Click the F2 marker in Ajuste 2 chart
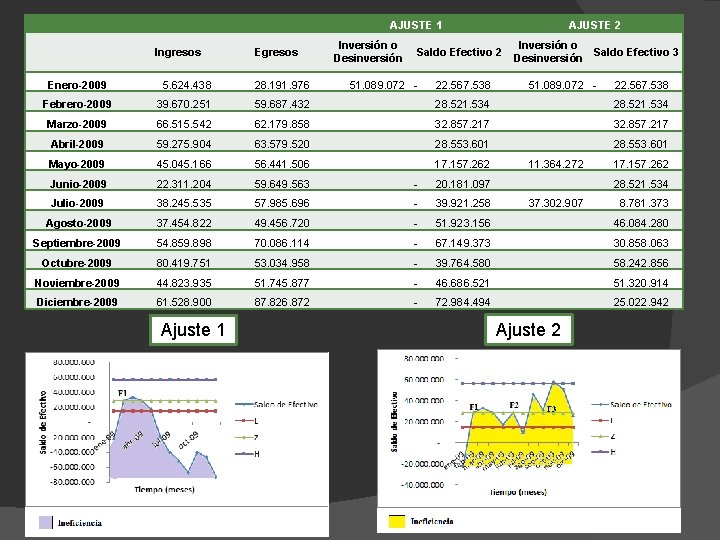 tap(514, 405)
